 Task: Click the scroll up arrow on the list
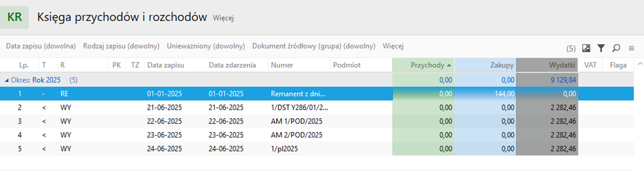coord(639,64)
